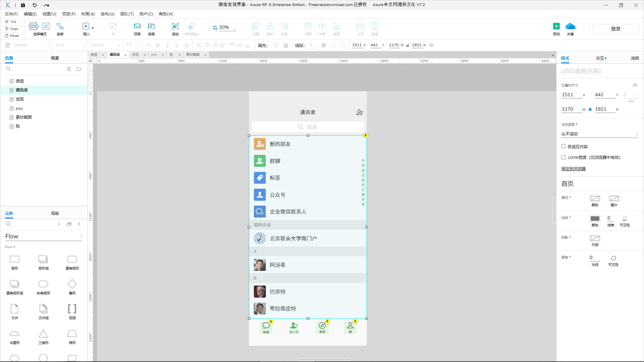Click the add page icon in pages panel

69,69
